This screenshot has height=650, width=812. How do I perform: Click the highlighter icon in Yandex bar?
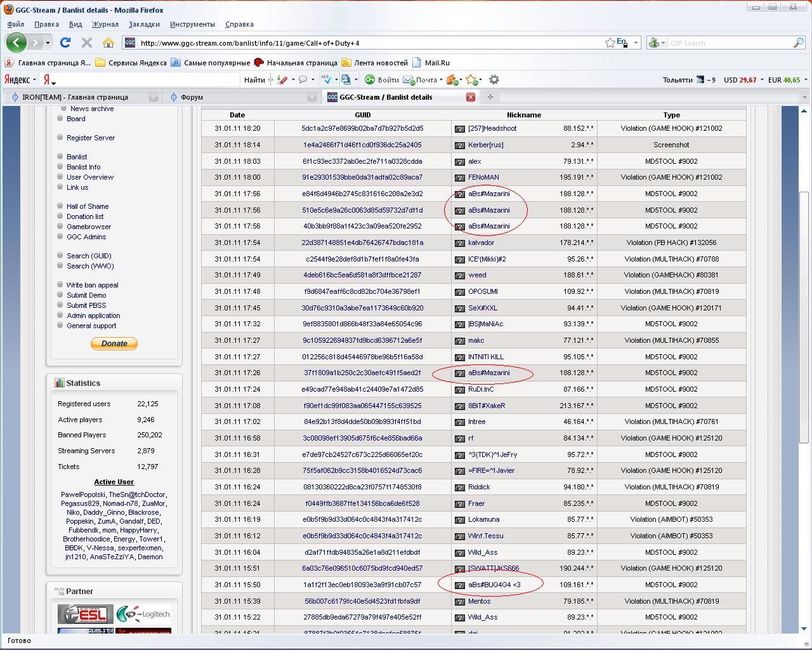pos(283,79)
